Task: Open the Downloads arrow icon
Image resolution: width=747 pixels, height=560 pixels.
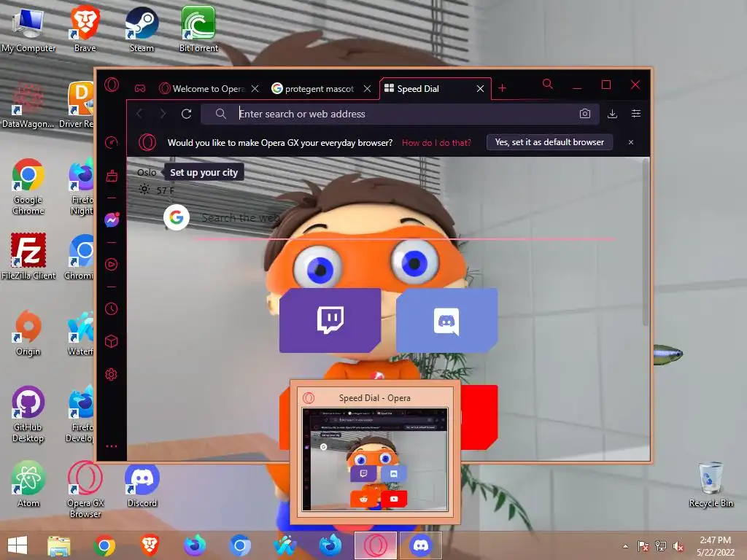Action: coord(613,114)
